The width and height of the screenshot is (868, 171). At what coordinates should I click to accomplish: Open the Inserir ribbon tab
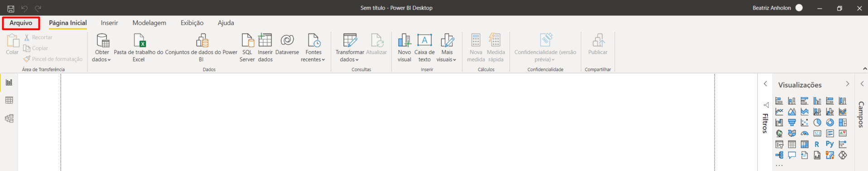[x=109, y=23]
